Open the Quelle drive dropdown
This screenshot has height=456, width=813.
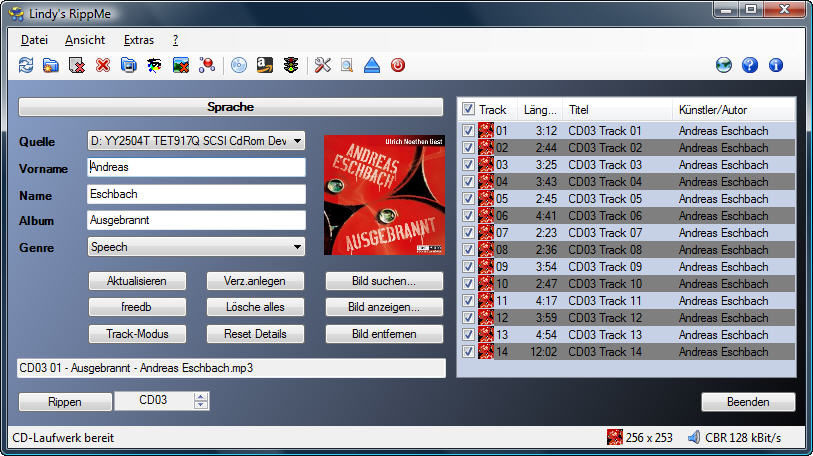pyautogui.click(x=297, y=142)
